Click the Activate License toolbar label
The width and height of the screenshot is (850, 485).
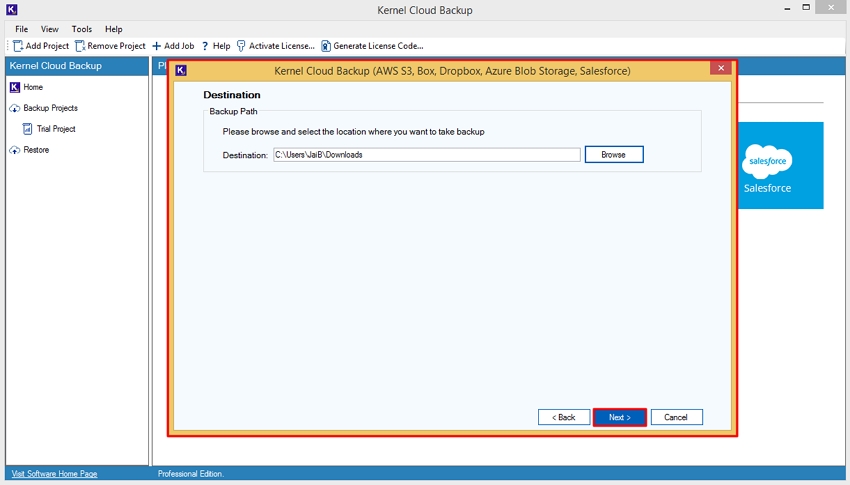282,46
